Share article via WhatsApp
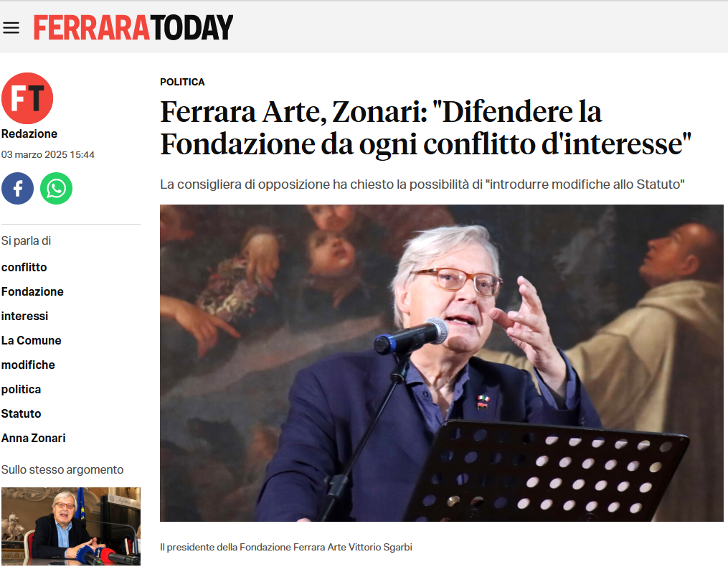The height and width of the screenshot is (567, 728). coord(56,188)
